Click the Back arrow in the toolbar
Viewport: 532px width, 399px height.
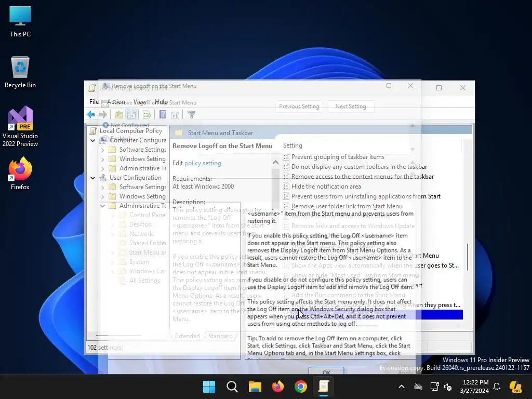(x=91, y=115)
